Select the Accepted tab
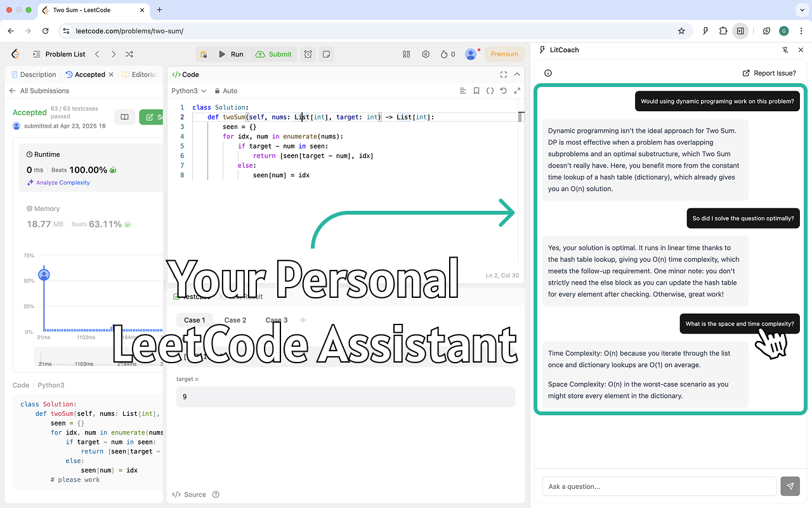Image resolution: width=812 pixels, height=508 pixels. click(86, 74)
